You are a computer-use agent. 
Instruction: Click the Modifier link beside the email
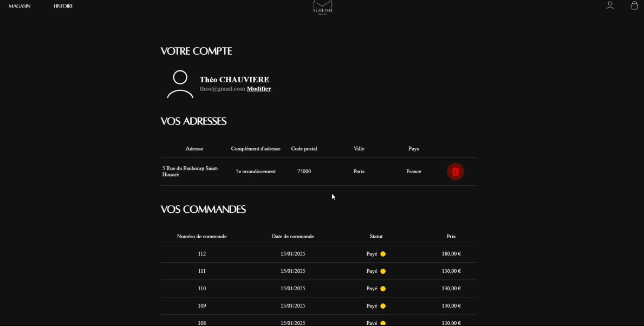point(259,89)
